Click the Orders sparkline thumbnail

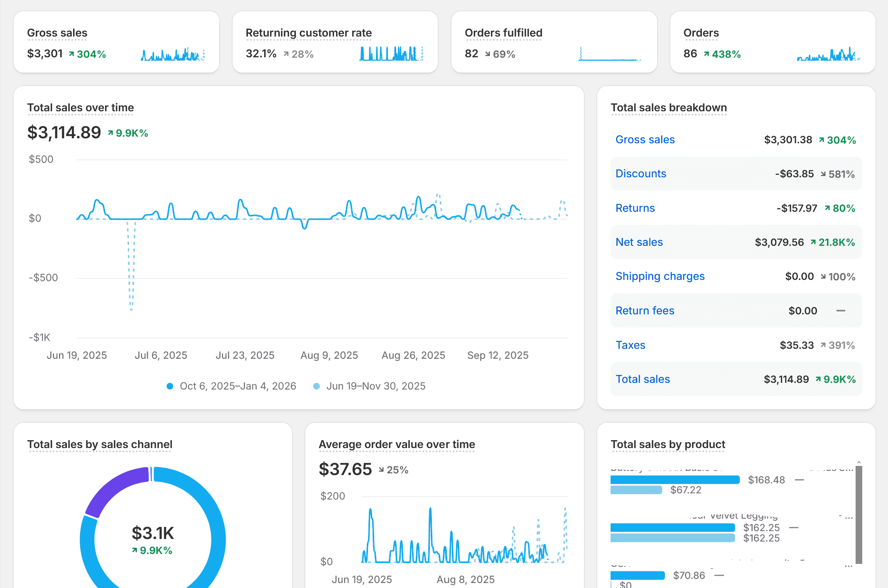[828, 54]
